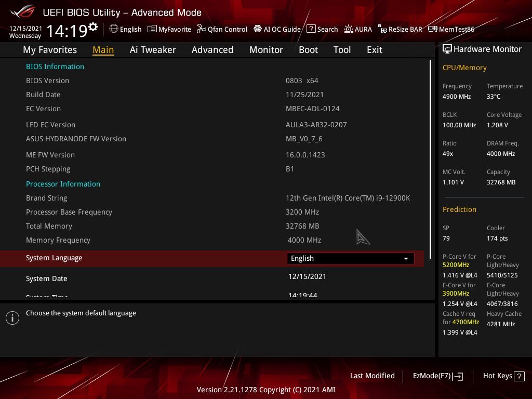Screen dimensions: 532x399
Task: Click the English language combo box
Action: 351,259
